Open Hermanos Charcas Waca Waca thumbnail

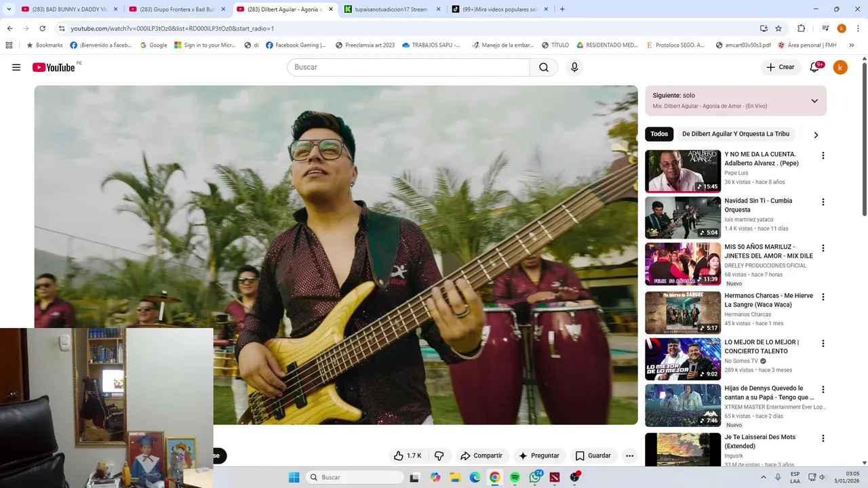683,312
